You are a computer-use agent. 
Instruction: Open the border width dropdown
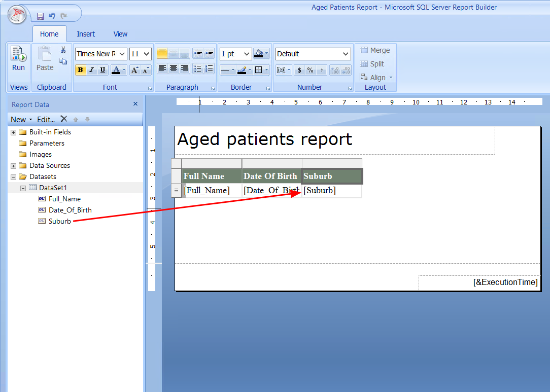247,54
